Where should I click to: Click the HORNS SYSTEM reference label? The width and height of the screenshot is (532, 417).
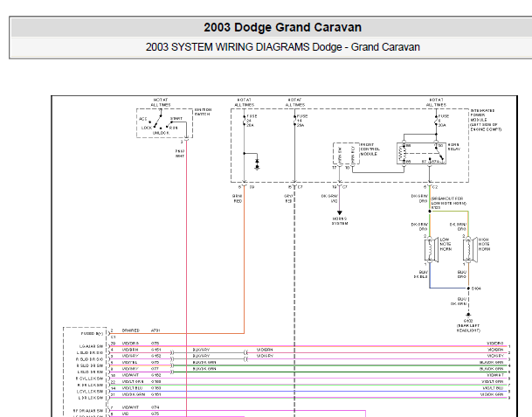click(x=340, y=221)
